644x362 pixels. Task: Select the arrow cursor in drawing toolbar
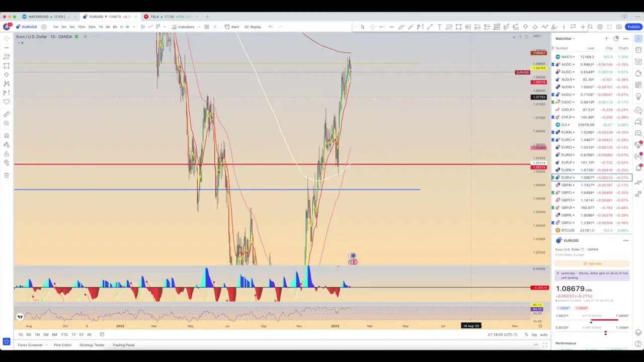362,27
